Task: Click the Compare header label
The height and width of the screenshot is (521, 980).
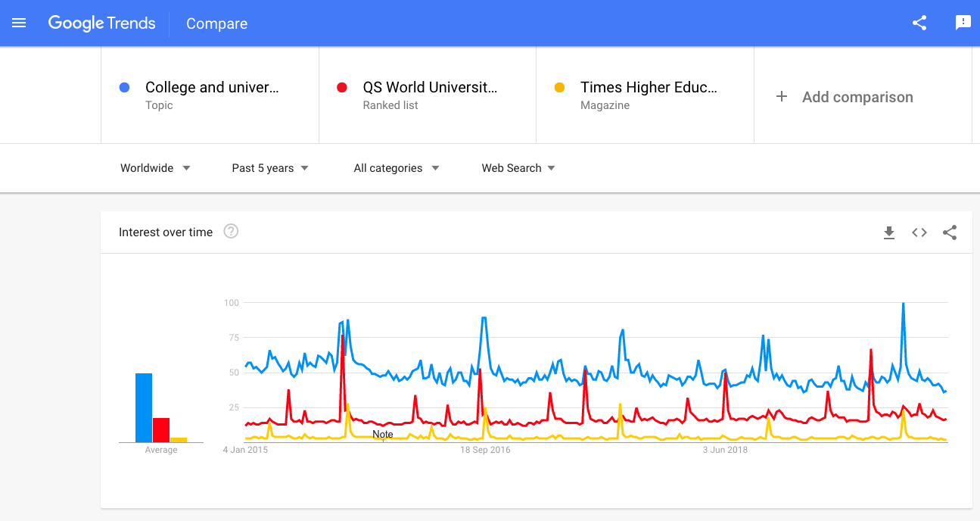Action: 216,23
